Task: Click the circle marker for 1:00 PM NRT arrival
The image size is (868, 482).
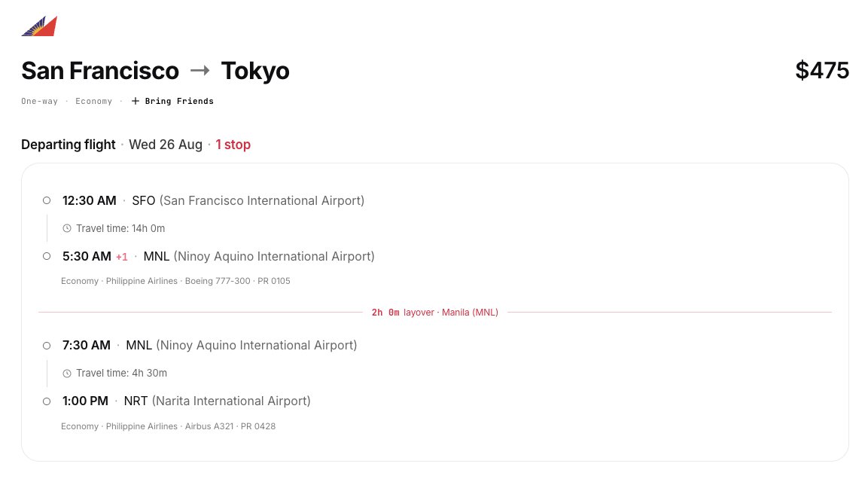Action: tap(47, 401)
